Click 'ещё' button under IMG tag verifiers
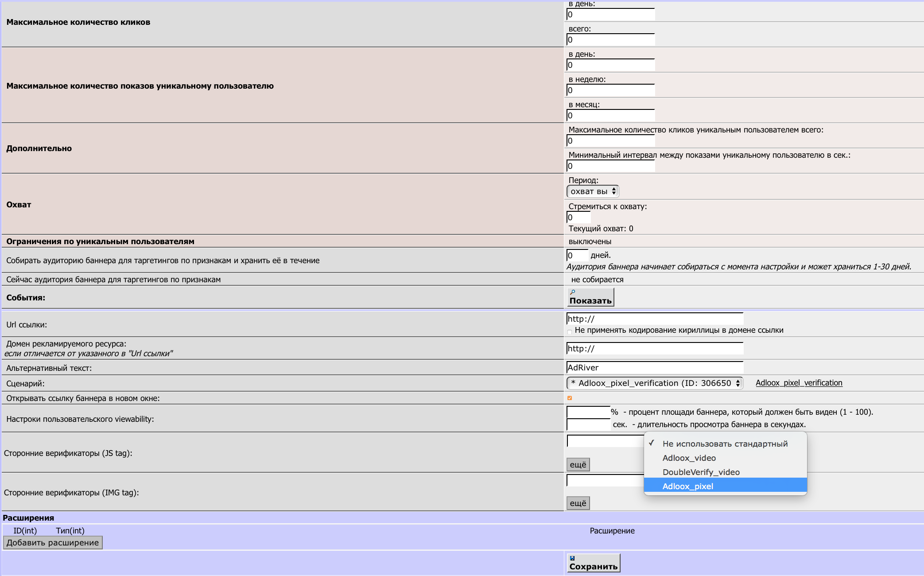 coord(578,503)
